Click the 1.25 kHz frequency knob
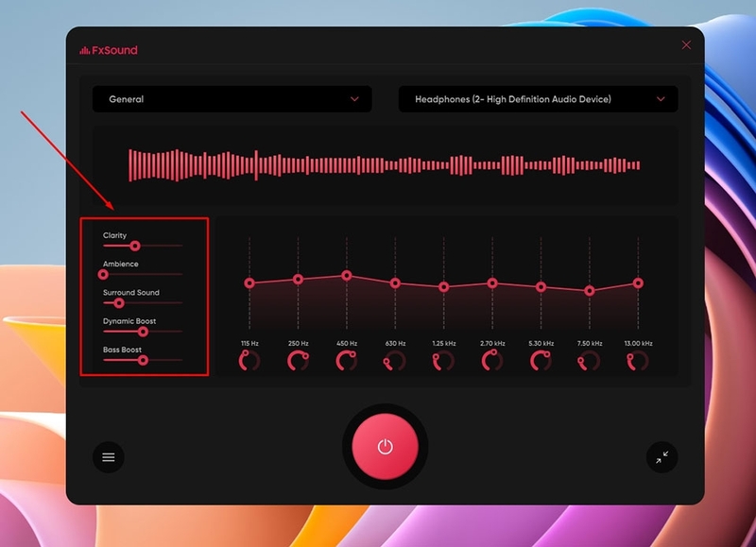Image resolution: width=756 pixels, height=547 pixels. coord(443,361)
